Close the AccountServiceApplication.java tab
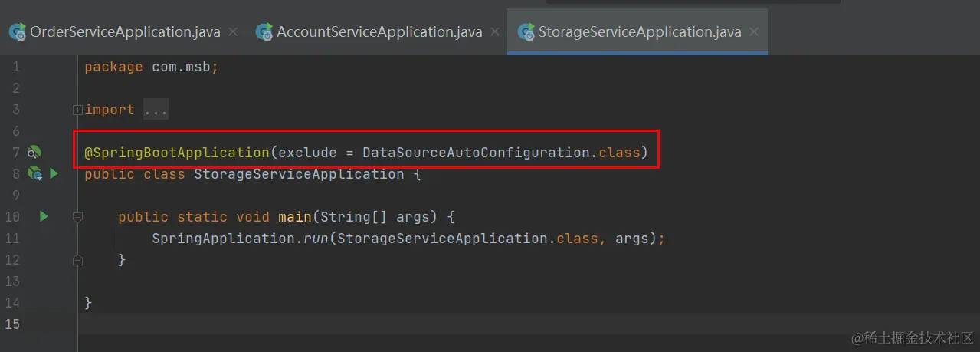This screenshot has width=980, height=352. (x=495, y=32)
